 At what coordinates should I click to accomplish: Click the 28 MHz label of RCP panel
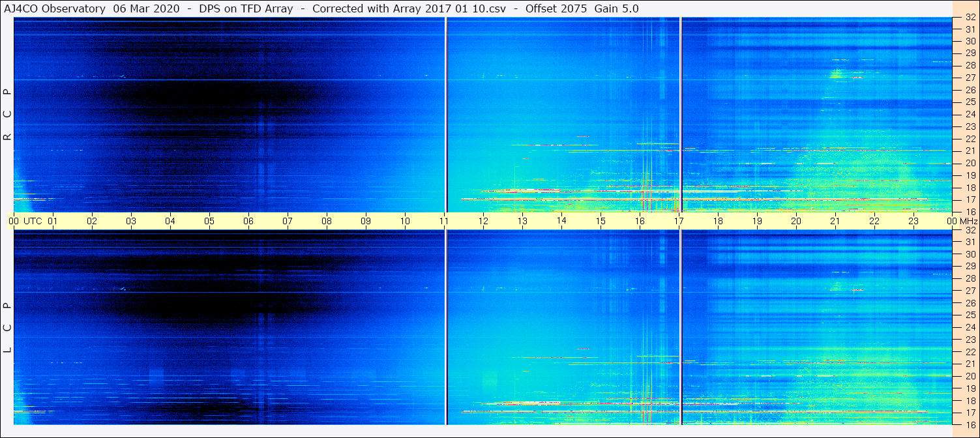pos(970,66)
